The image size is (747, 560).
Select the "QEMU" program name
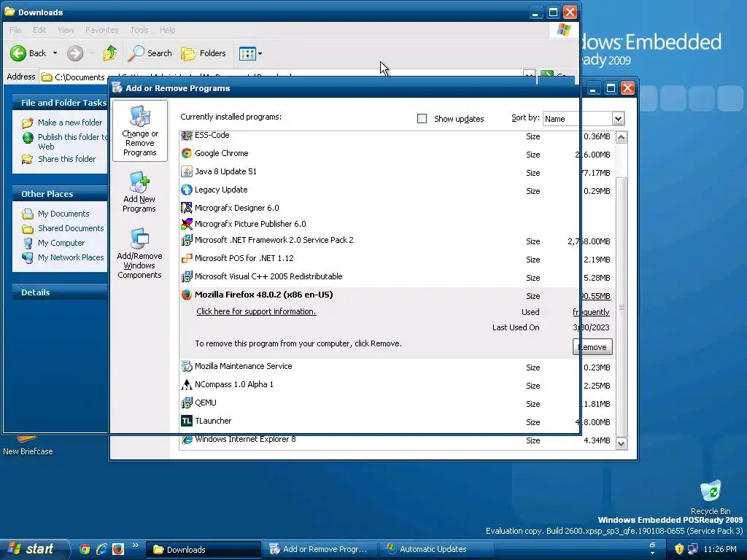click(205, 402)
